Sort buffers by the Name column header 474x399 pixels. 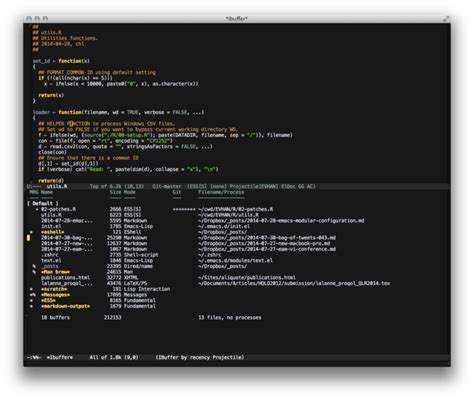[47, 192]
